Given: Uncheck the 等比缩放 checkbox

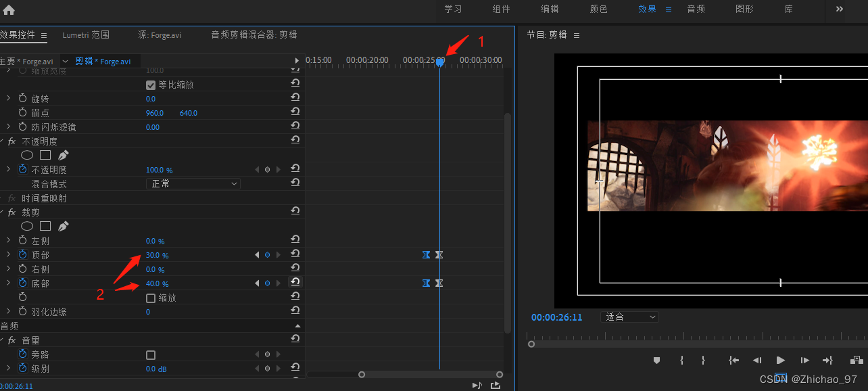Looking at the screenshot, I should click(x=151, y=85).
